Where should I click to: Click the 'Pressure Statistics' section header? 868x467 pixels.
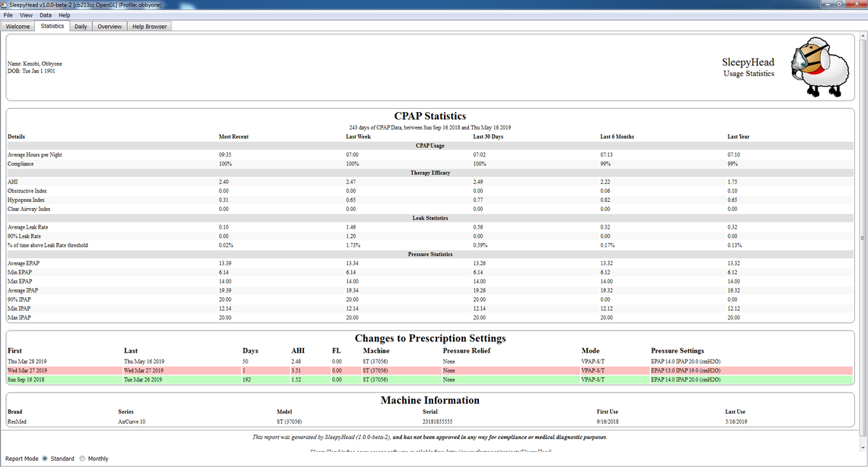click(x=430, y=254)
